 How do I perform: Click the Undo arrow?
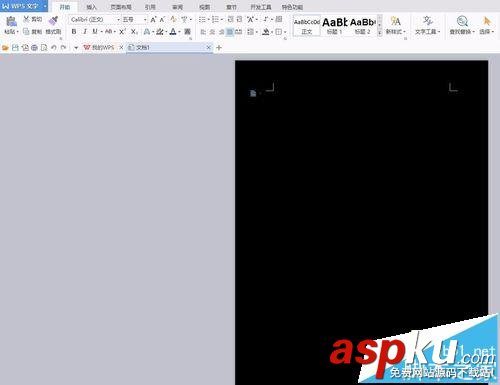point(54,48)
